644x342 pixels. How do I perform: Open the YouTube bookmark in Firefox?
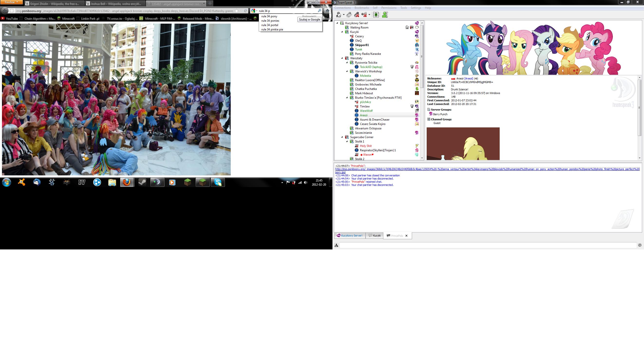[9, 19]
